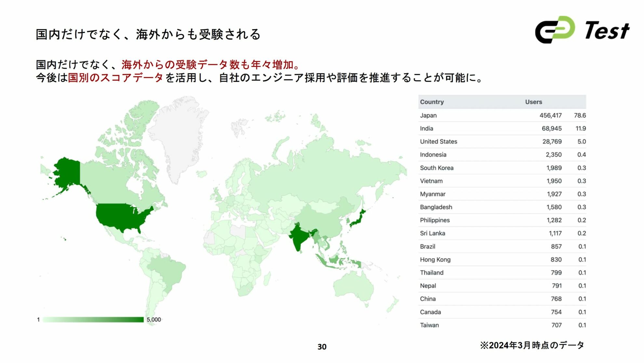Click the 5,000 legend label
The height and width of the screenshot is (363, 644).
(x=153, y=320)
